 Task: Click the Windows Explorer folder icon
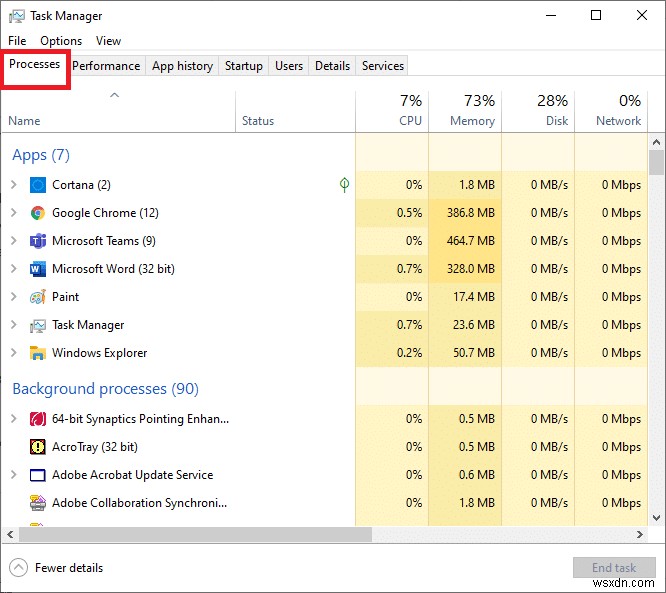38,353
